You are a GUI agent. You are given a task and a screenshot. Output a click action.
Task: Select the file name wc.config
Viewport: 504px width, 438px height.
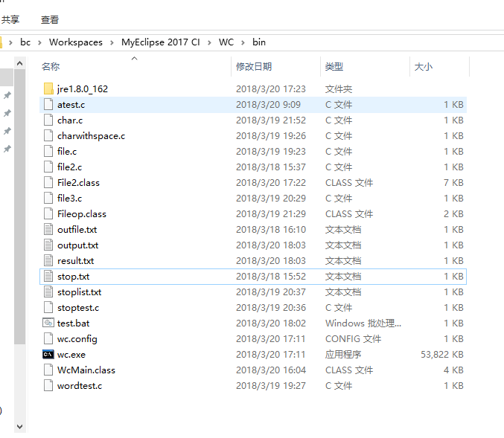(x=77, y=339)
